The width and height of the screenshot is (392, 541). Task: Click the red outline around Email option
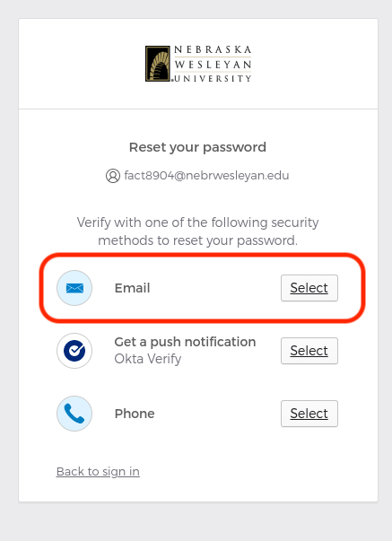[x=202, y=255]
